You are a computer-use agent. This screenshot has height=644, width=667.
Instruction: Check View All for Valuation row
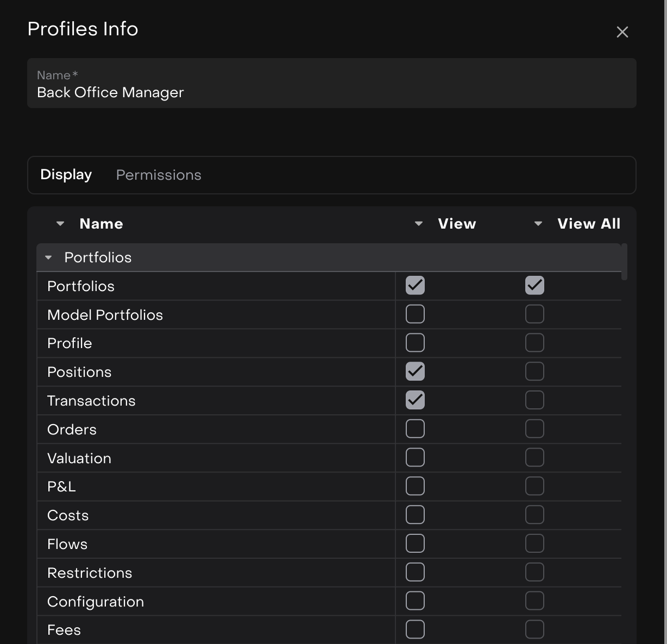click(534, 458)
